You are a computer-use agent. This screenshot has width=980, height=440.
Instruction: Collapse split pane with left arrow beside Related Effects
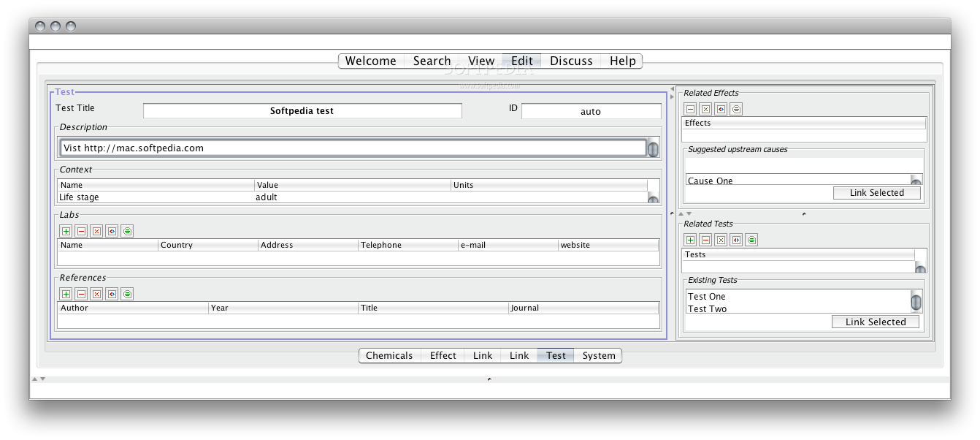tap(672, 89)
